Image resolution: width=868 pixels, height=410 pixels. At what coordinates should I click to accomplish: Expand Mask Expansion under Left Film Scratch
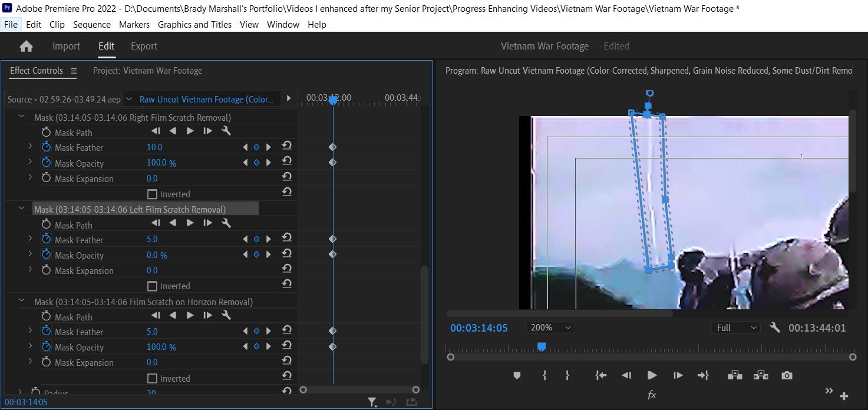[30, 270]
